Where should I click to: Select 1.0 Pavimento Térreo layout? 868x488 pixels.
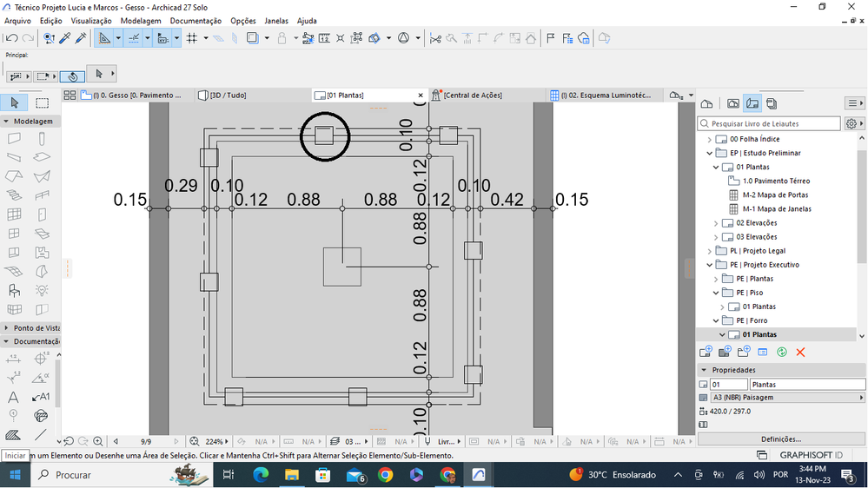[x=776, y=181]
